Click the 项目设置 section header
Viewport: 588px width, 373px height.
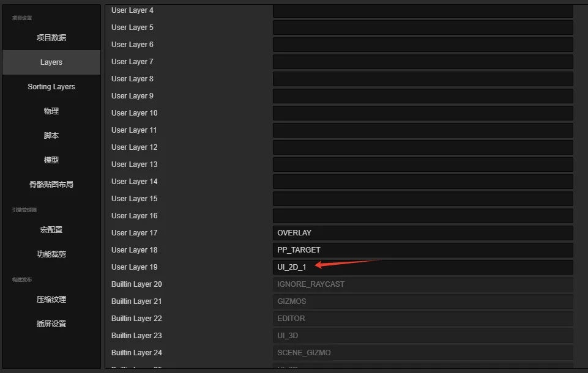pos(22,18)
